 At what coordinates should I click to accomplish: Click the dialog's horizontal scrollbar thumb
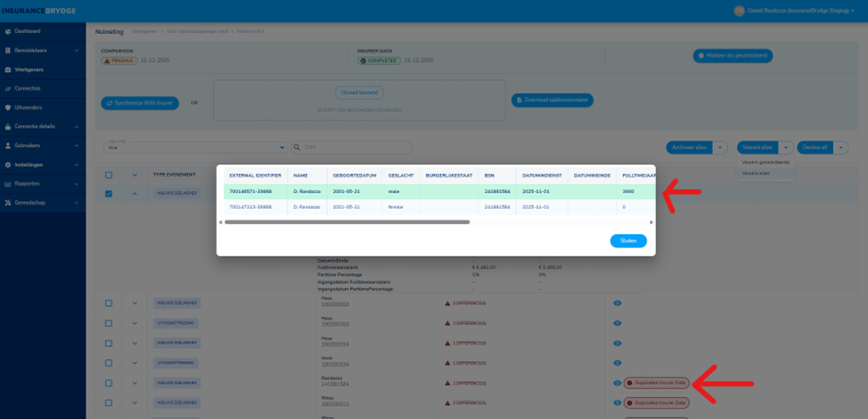pyautogui.click(x=347, y=222)
